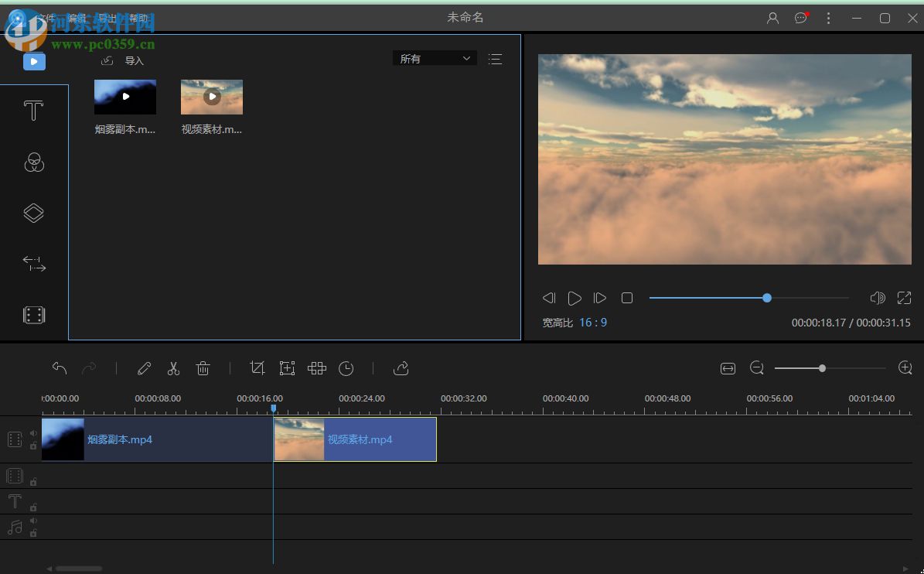Click the scissors split tool
The height and width of the screenshot is (574, 924).
pyautogui.click(x=173, y=369)
